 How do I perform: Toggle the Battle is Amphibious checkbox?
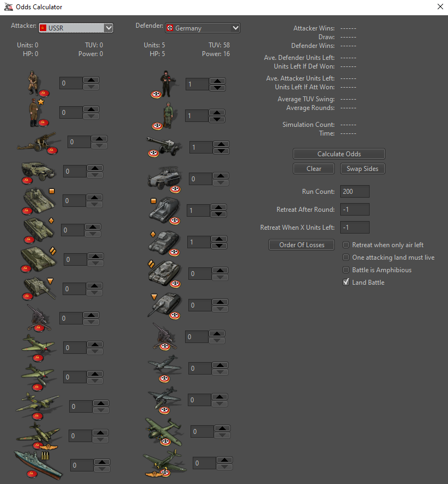[x=346, y=270]
